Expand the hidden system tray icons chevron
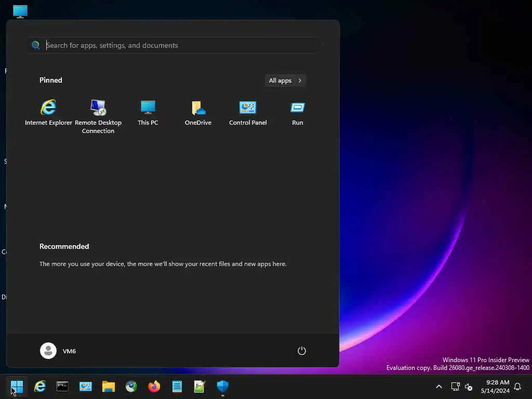 pyautogui.click(x=438, y=387)
